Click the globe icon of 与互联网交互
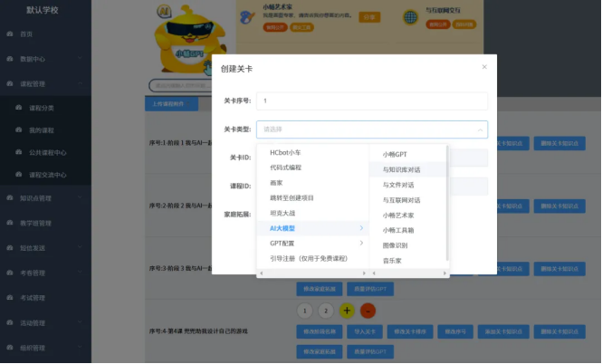602x364 pixels. tap(410, 17)
